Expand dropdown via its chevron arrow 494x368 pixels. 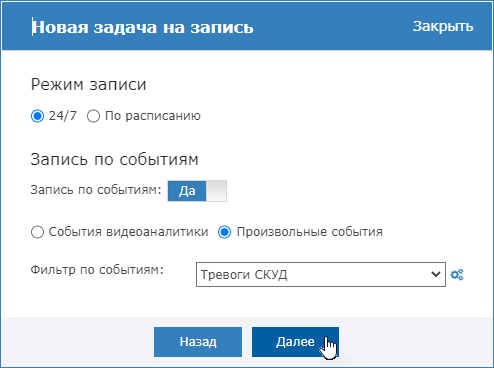[x=436, y=274]
